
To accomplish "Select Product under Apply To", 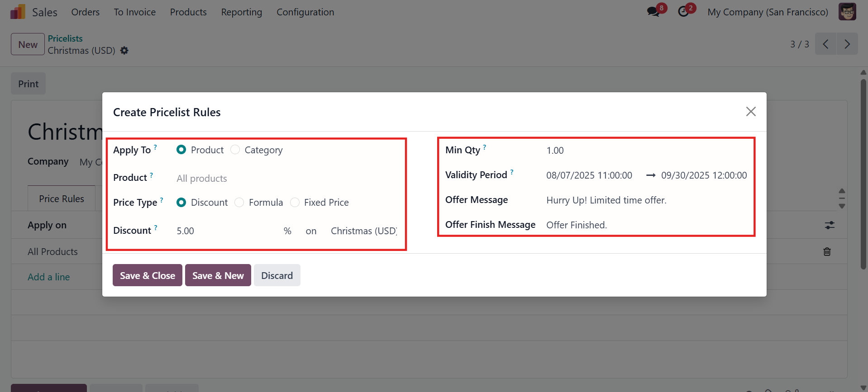I will 181,150.
